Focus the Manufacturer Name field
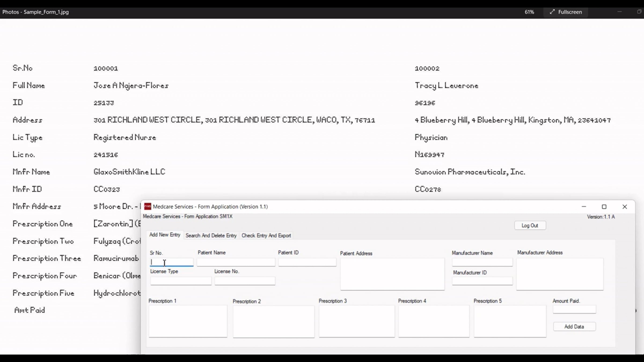 pyautogui.click(x=482, y=262)
